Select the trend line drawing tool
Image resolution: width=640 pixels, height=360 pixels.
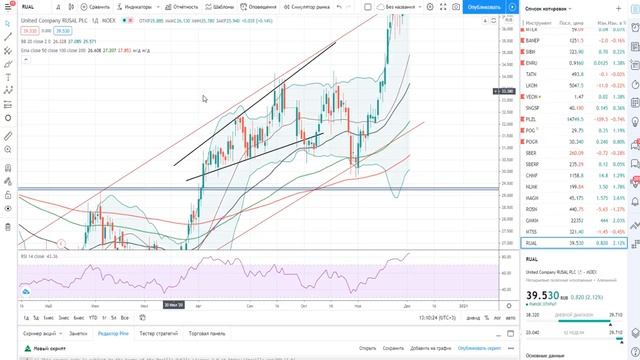point(8,37)
